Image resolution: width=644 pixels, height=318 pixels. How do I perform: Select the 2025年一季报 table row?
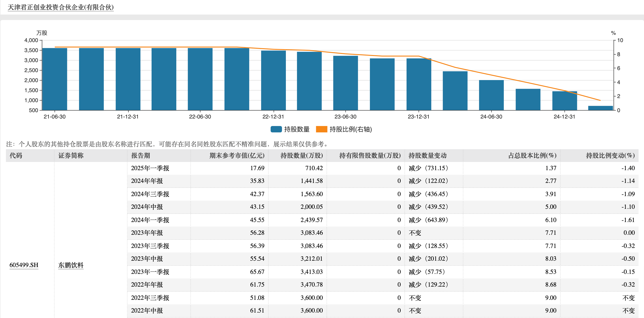point(150,168)
